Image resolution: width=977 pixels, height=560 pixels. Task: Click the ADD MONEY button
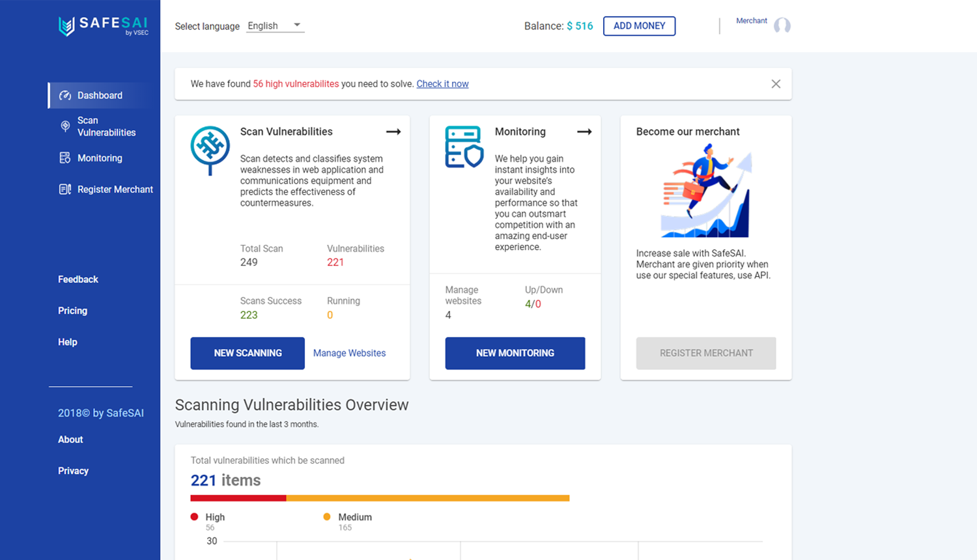point(639,26)
